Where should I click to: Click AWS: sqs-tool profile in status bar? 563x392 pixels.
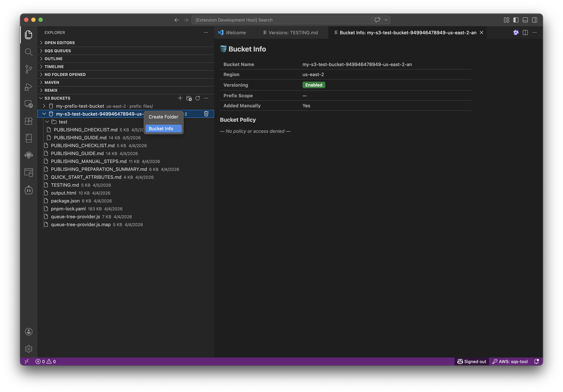pyautogui.click(x=510, y=361)
